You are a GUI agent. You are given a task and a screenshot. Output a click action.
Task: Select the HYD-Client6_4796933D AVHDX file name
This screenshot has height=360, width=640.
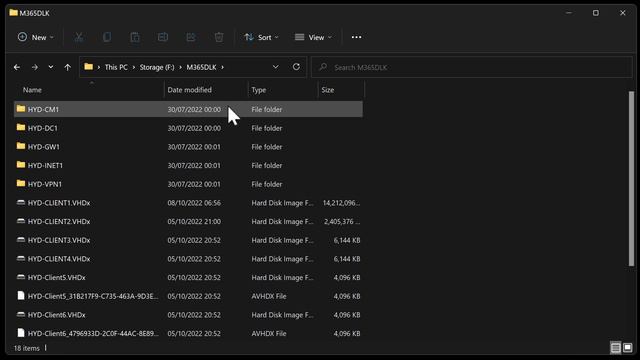pos(93,333)
